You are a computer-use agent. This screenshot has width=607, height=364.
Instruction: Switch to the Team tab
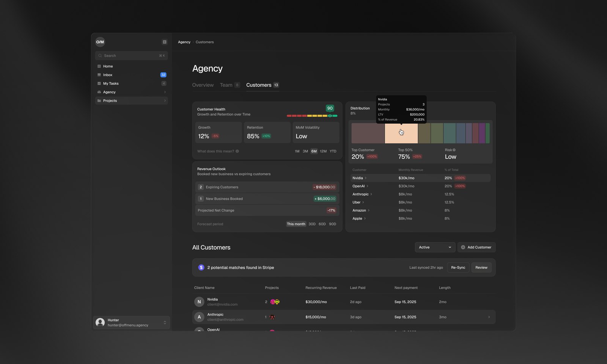(230, 85)
